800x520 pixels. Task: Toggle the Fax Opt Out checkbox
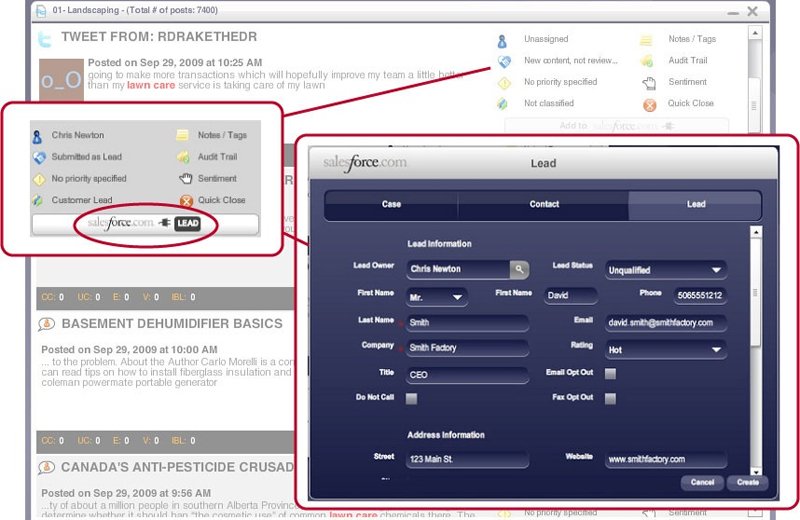click(x=610, y=398)
